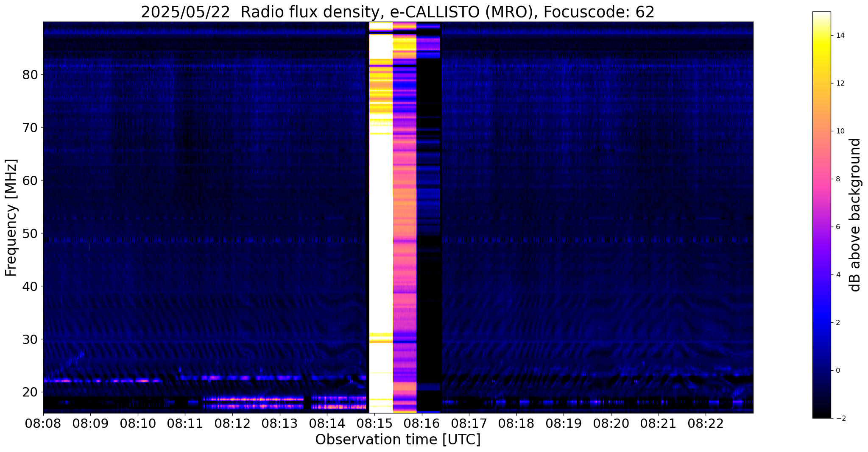This screenshot has width=868, height=452.
Task: Select the 08:10 time tick label
Action: point(137,423)
